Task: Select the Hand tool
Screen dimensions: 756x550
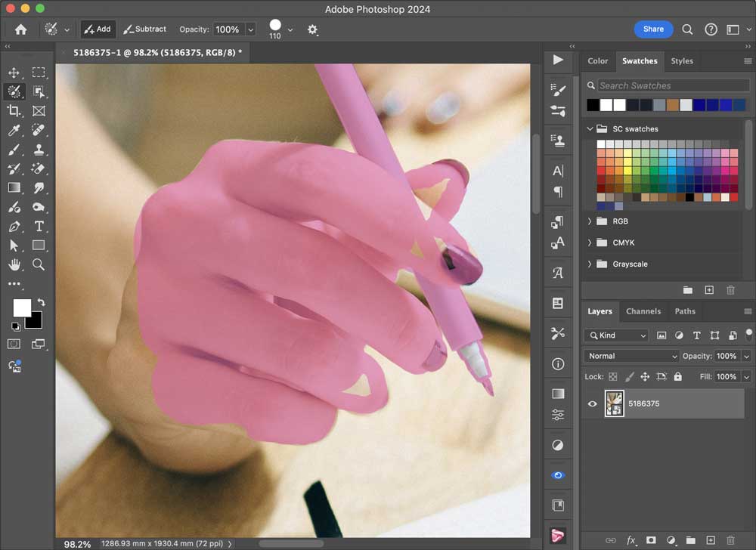Action: point(14,264)
